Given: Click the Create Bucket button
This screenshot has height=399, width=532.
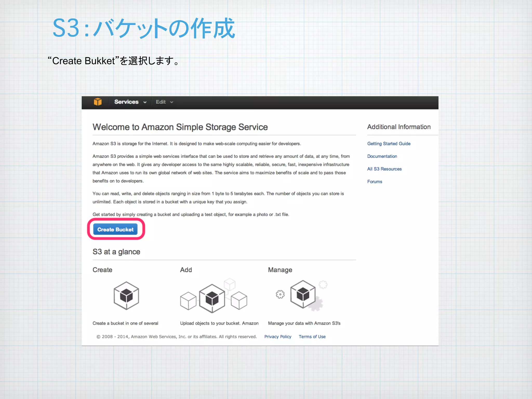Looking at the screenshot, I should (x=115, y=229).
